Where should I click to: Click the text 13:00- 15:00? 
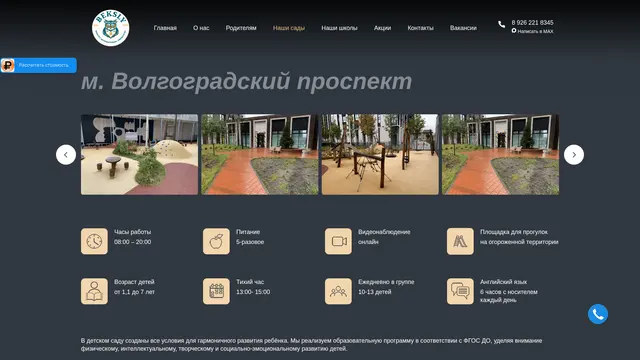(253, 292)
